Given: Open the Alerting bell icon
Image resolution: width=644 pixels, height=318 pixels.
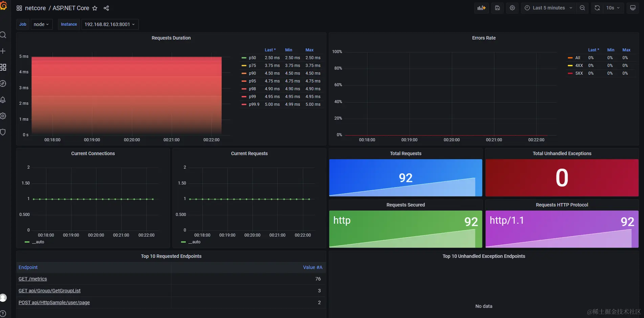Looking at the screenshot, I should 3,100.
